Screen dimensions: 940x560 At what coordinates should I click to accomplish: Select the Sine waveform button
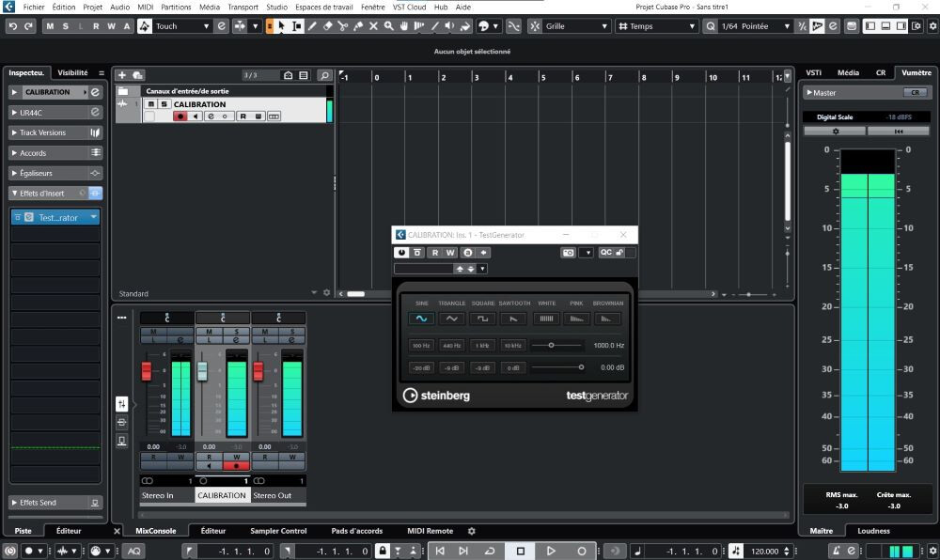pyautogui.click(x=421, y=319)
